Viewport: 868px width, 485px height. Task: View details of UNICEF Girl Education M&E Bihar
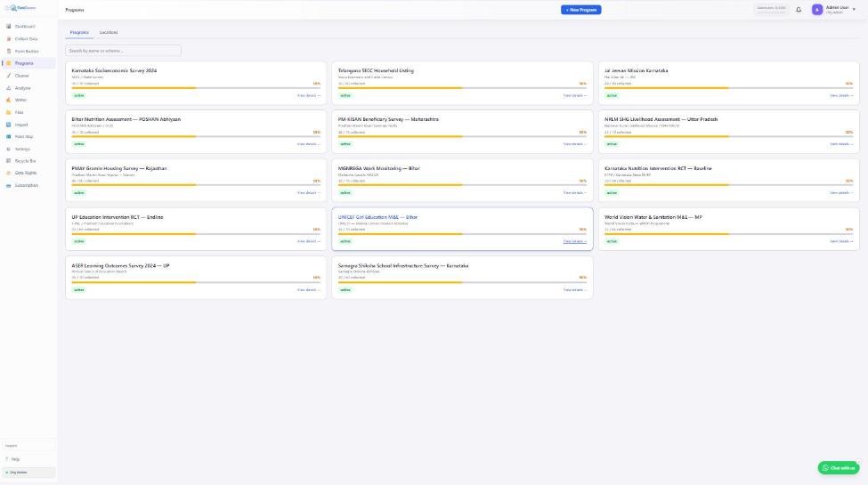coord(575,241)
